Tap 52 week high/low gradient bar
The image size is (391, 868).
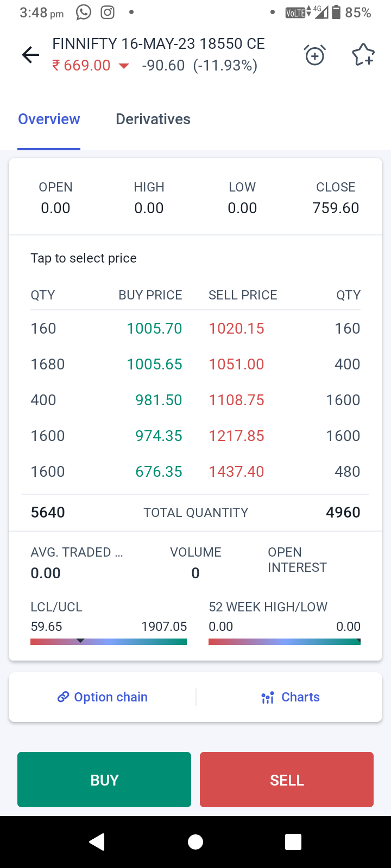[x=284, y=642]
